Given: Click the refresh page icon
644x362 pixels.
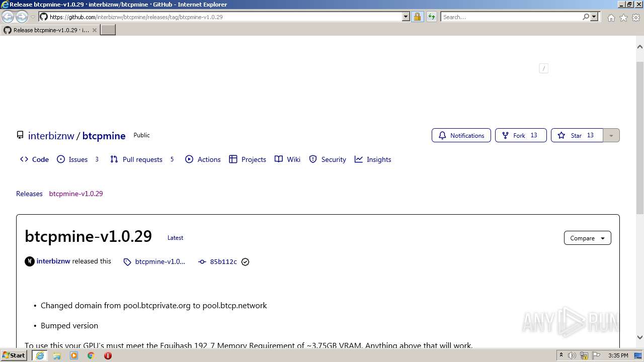Looking at the screenshot, I should tap(432, 17).
